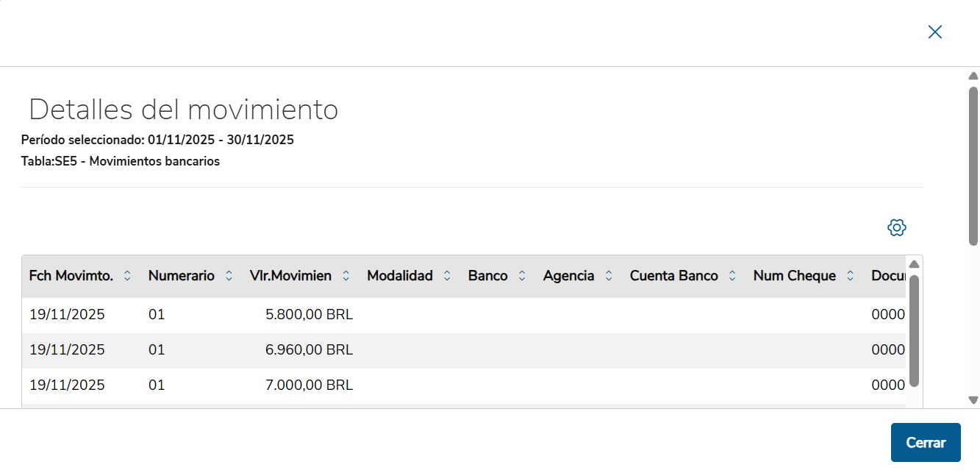This screenshot has width=980, height=473.
Task: Sort by Agencia column arrows
Action: 609,276
